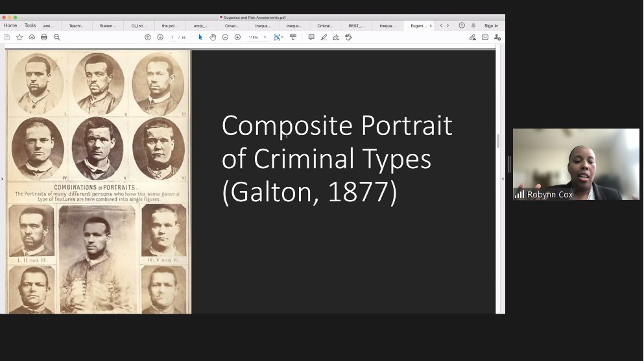Image resolution: width=644 pixels, height=361 pixels.
Task: Go to previous page with up arrow
Action: pos(148,38)
